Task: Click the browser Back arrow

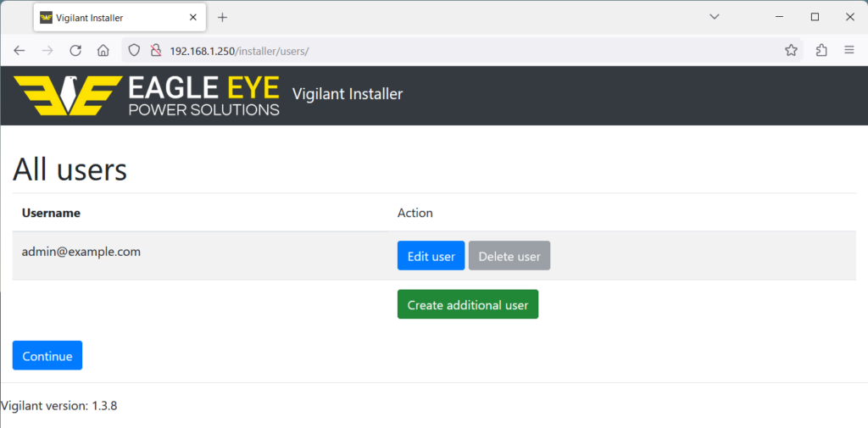Action: 19,50
